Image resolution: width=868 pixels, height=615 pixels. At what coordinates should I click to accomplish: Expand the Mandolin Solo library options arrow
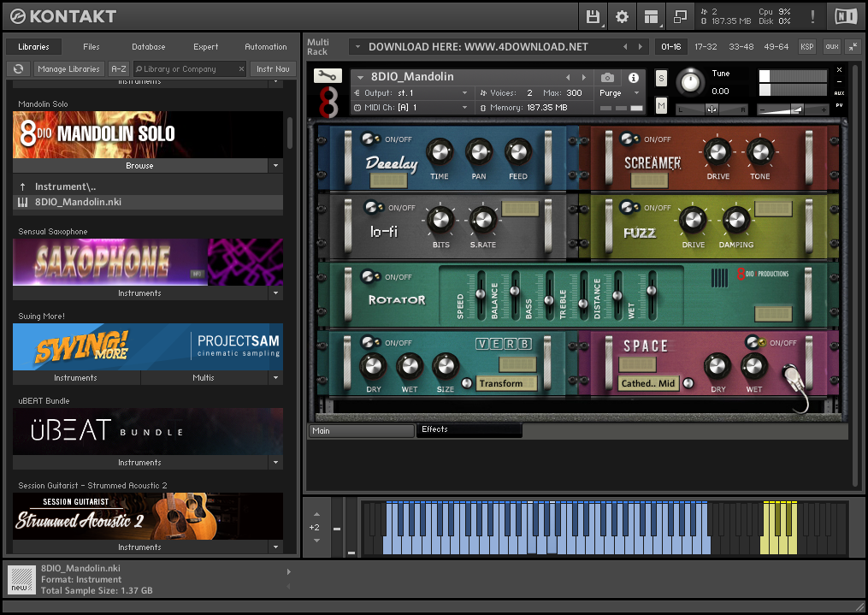(x=275, y=166)
